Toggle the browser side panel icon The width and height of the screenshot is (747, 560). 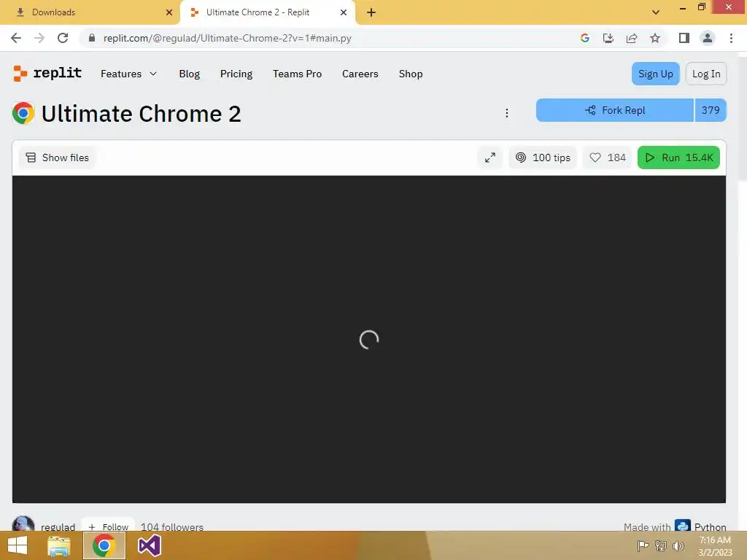pos(684,38)
